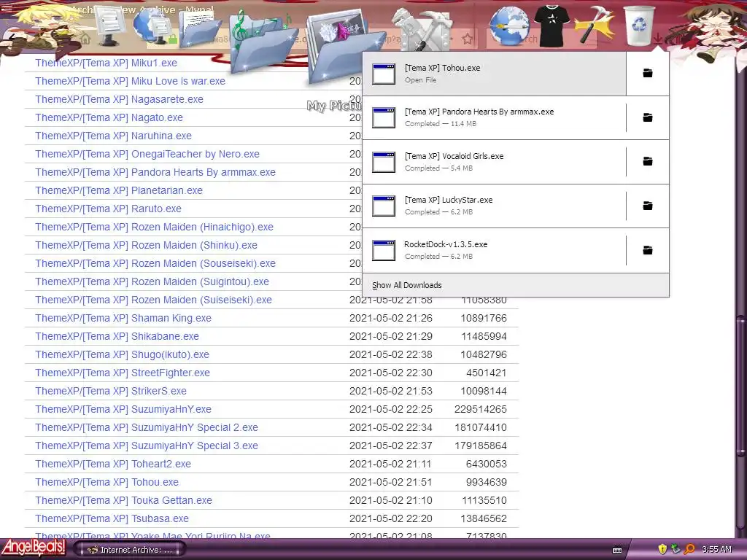Download Miku1.exe theme link
The height and width of the screenshot is (560, 747).
[x=107, y=63]
